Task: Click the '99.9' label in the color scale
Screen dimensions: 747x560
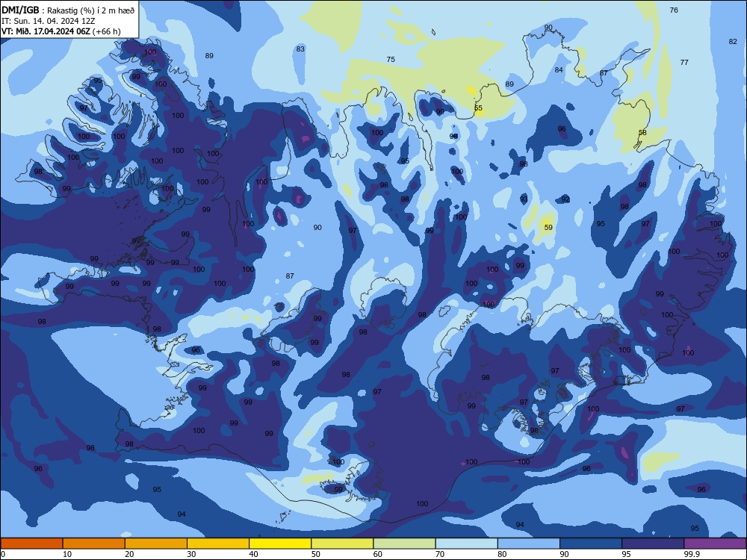Action: (x=691, y=554)
